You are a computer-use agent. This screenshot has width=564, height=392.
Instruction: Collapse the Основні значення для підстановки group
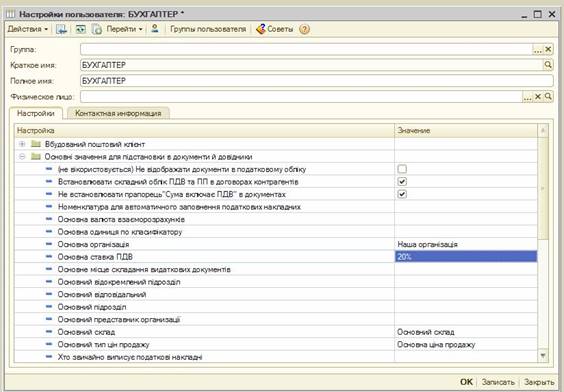tap(22, 157)
